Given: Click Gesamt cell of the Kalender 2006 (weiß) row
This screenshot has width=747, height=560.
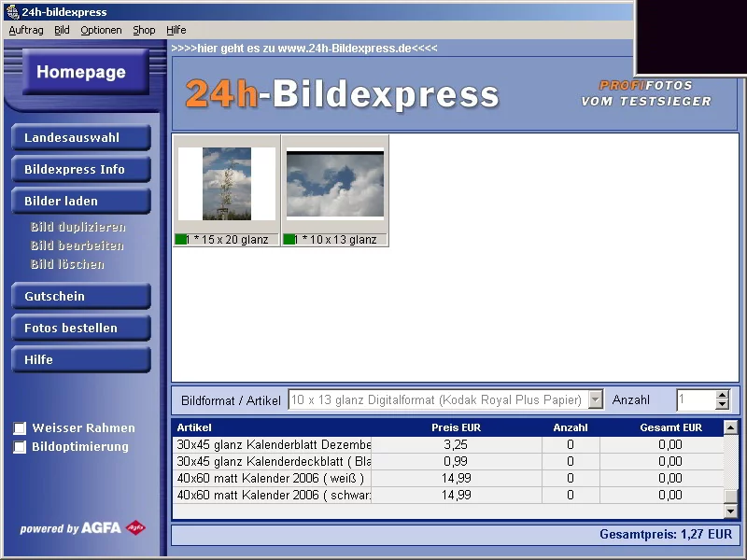Looking at the screenshot, I should (662, 478).
